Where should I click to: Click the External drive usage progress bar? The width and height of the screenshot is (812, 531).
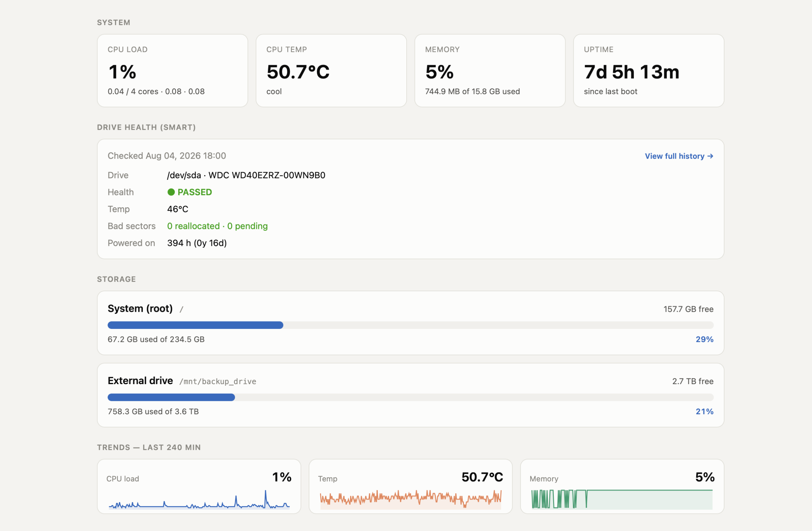point(410,397)
